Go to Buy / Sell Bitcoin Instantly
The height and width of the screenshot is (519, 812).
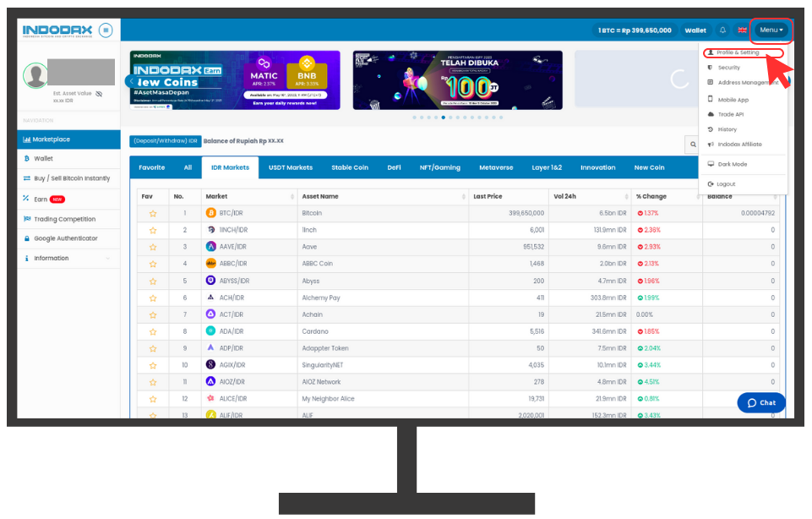pos(69,178)
